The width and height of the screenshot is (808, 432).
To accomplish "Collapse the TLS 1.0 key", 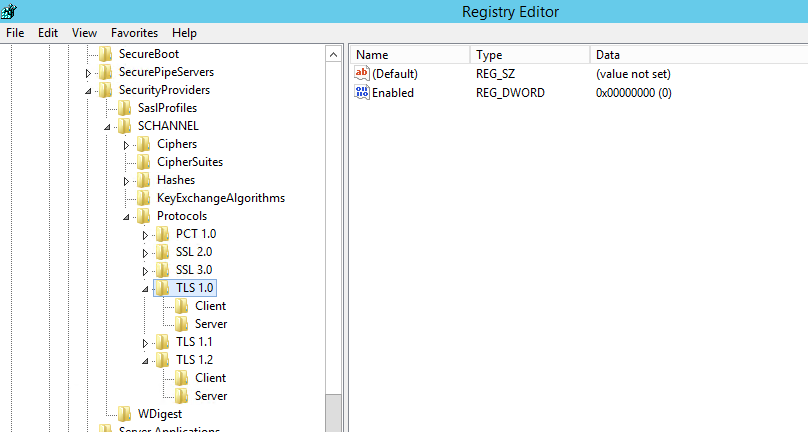I will [145, 290].
